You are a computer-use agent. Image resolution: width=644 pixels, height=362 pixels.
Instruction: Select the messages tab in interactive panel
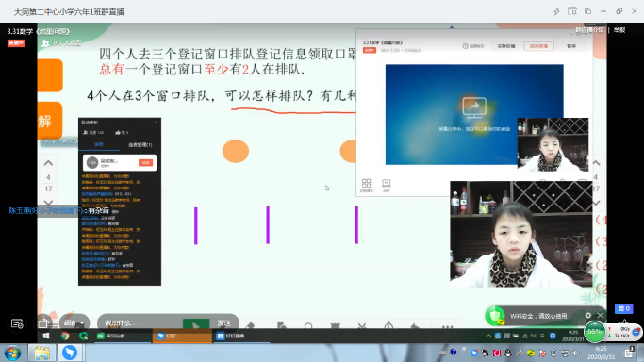click(99, 144)
